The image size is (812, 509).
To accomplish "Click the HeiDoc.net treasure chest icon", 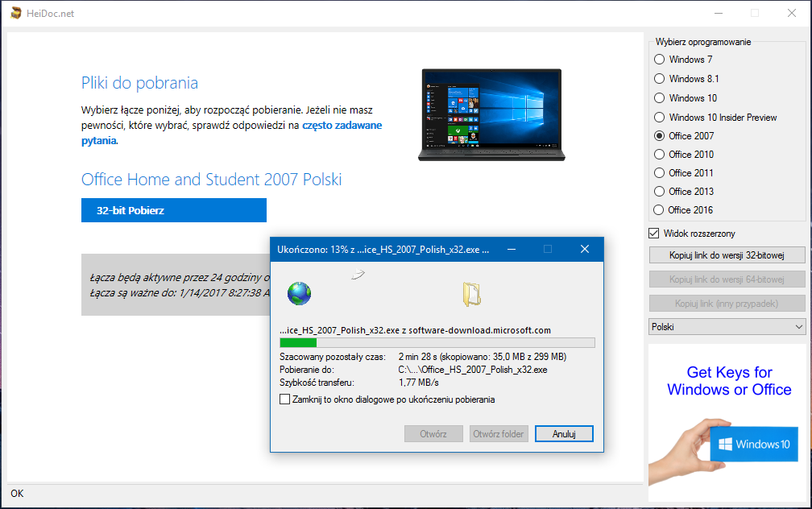I will (x=15, y=13).
